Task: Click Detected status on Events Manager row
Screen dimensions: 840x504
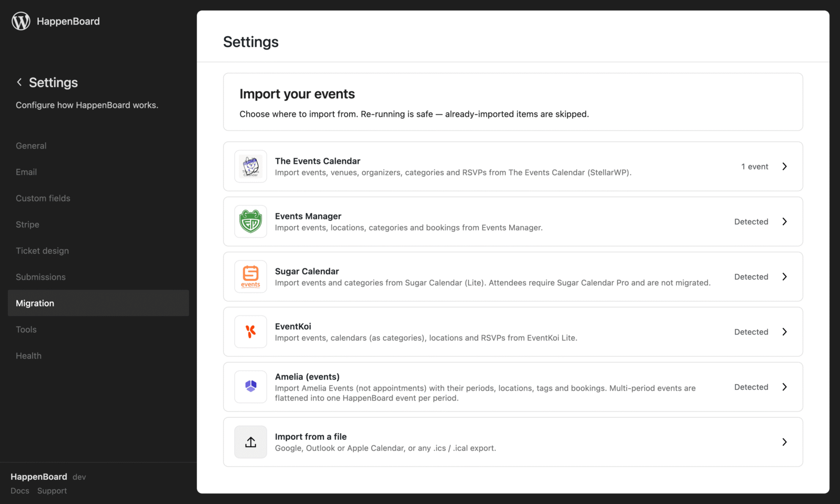Action: (x=751, y=222)
